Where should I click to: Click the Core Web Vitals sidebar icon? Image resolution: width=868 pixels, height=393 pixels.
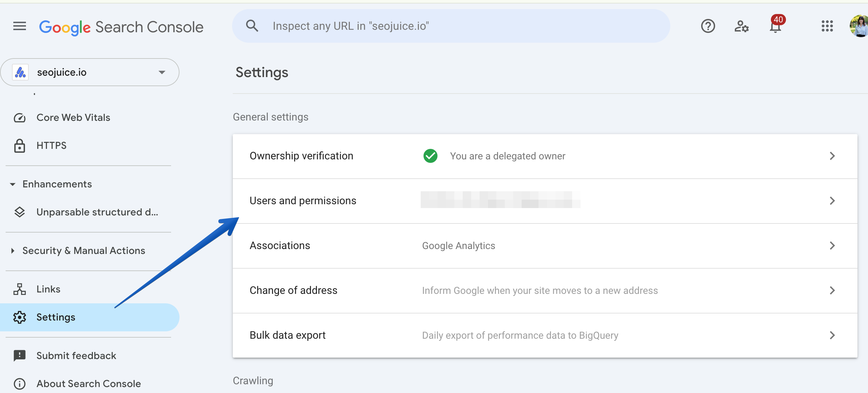tap(20, 118)
